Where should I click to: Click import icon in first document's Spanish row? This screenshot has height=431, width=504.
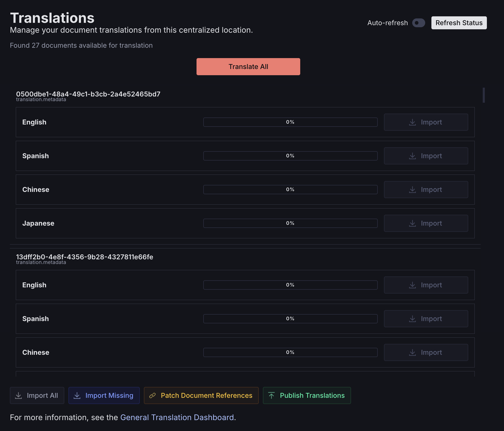tap(412, 156)
